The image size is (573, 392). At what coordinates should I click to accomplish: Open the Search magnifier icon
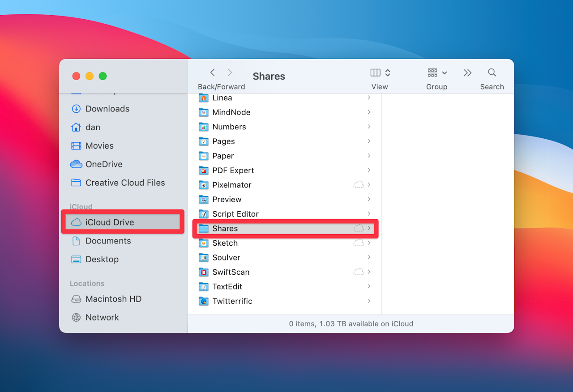point(492,72)
